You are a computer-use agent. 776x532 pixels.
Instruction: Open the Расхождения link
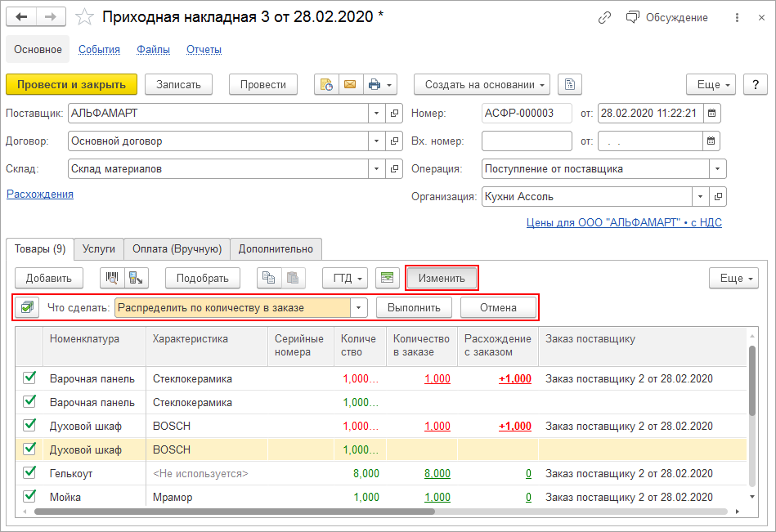coord(40,194)
